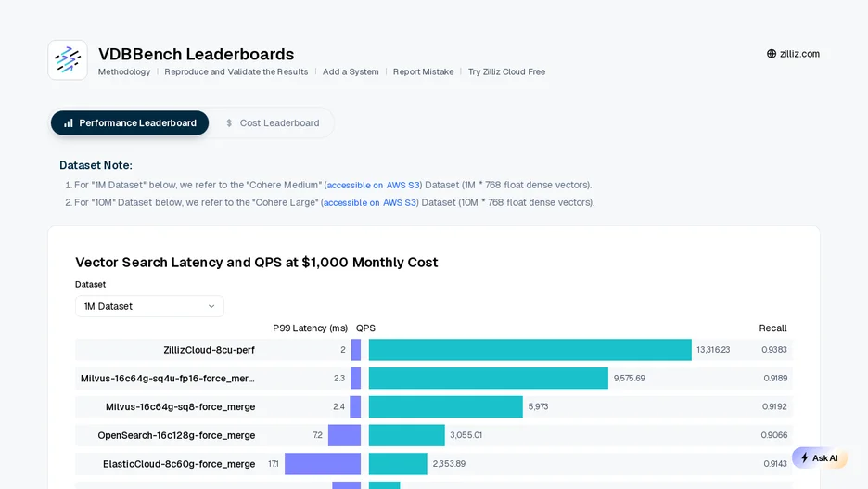The height and width of the screenshot is (489, 868).
Task: Click the QPS value 5,973
Action: coord(538,406)
